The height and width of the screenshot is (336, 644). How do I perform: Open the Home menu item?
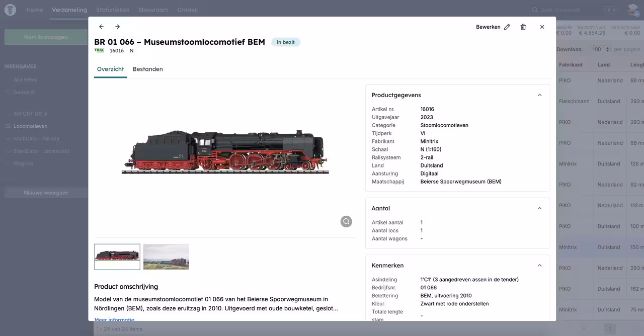(x=35, y=10)
